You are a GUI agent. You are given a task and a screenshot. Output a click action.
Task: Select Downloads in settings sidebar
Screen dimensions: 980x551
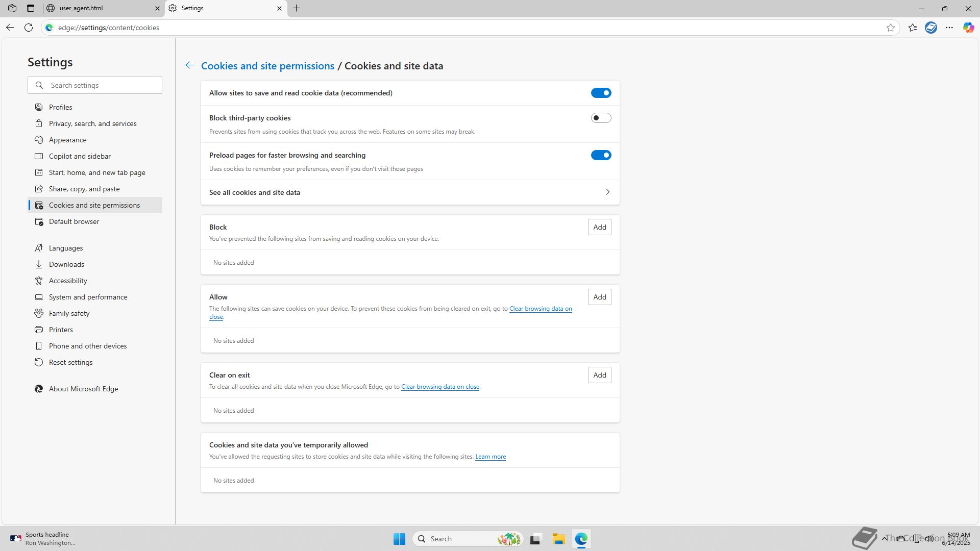[x=66, y=264]
